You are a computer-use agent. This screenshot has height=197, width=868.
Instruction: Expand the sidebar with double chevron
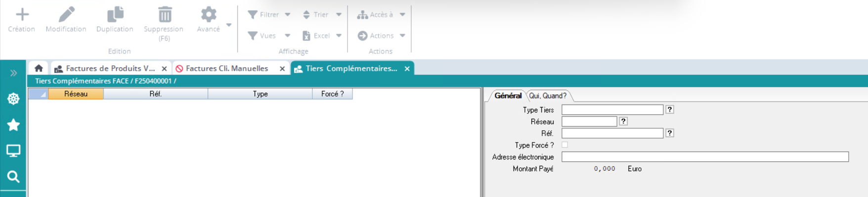tap(13, 73)
